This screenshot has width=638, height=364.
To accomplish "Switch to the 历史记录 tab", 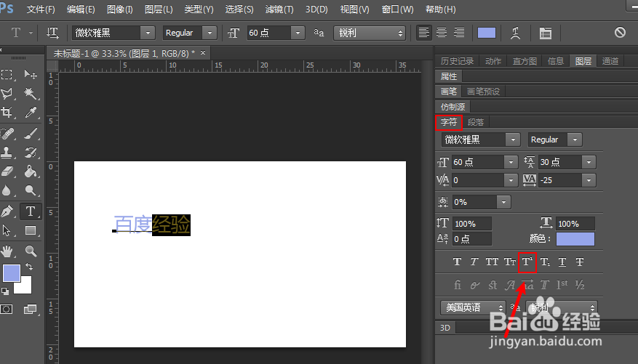I will [458, 61].
